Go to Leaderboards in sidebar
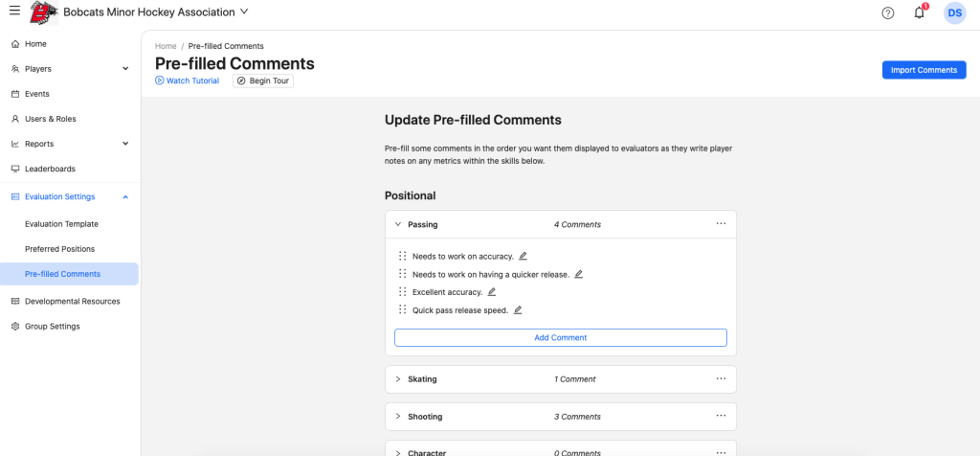The width and height of the screenshot is (980, 456). pyautogui.click(x=50, y=169)
